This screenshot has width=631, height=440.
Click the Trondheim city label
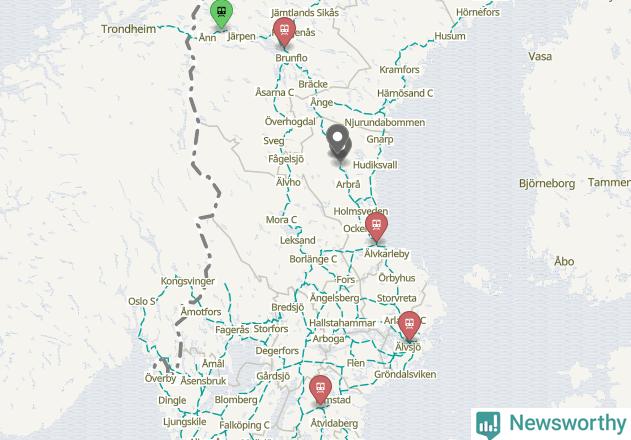(x=128, y=29)
